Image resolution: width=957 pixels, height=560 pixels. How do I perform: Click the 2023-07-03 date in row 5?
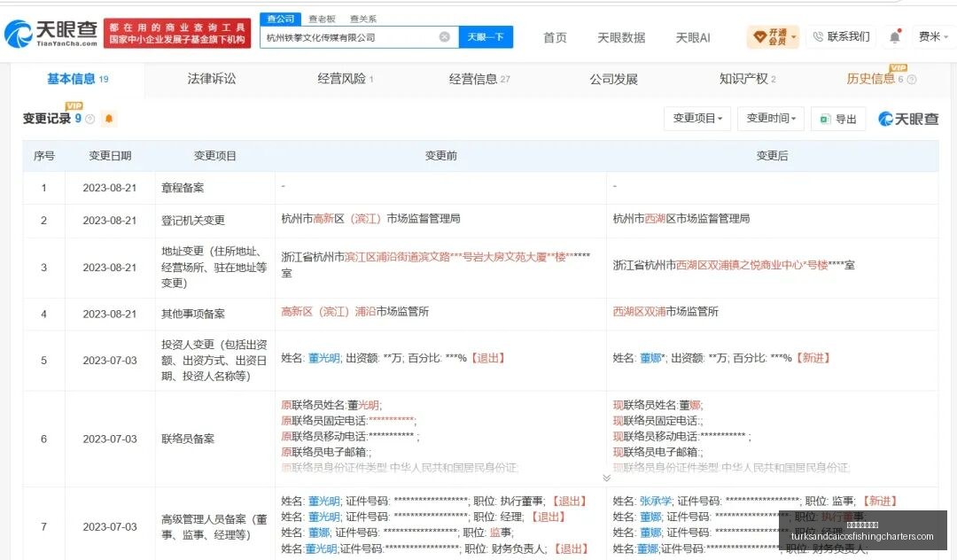110,361
